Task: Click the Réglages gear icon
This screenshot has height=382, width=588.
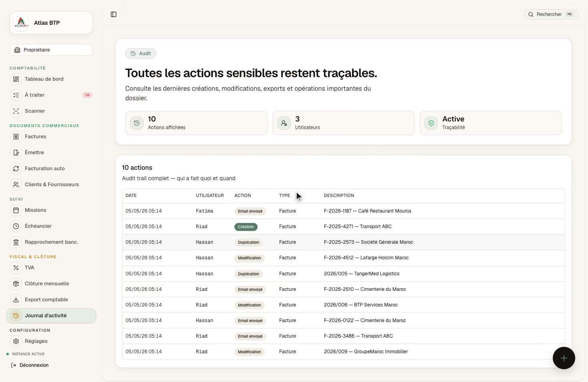Action: [16, 341]
